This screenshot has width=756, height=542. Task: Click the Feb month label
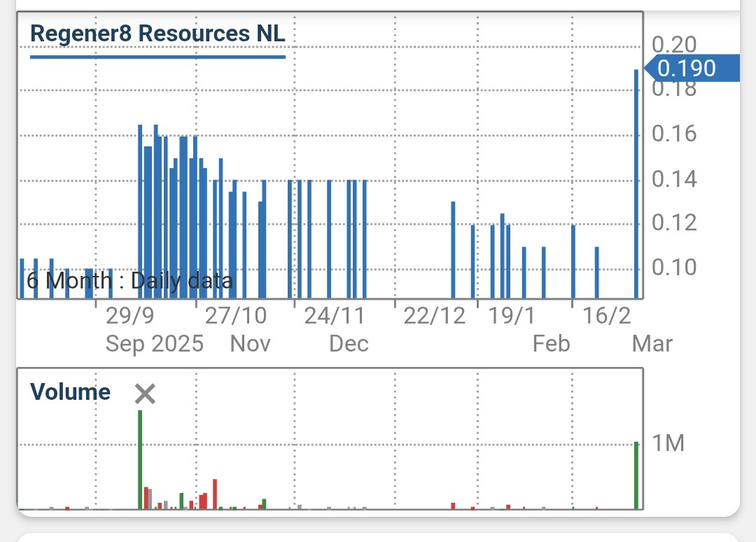(x=551, y=344)
